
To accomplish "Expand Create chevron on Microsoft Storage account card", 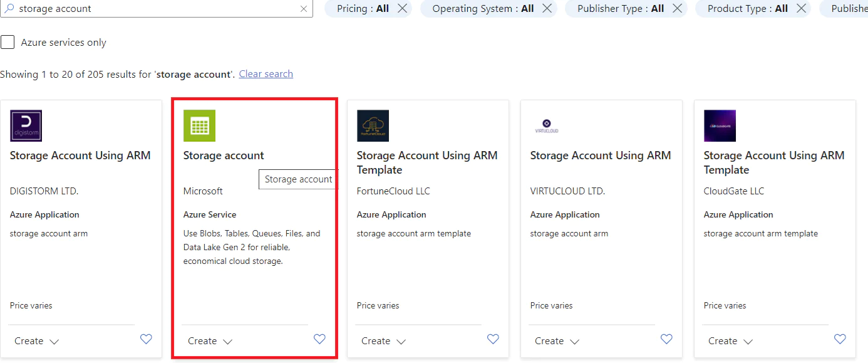I will pyautogui.click(x=227, y=342).
